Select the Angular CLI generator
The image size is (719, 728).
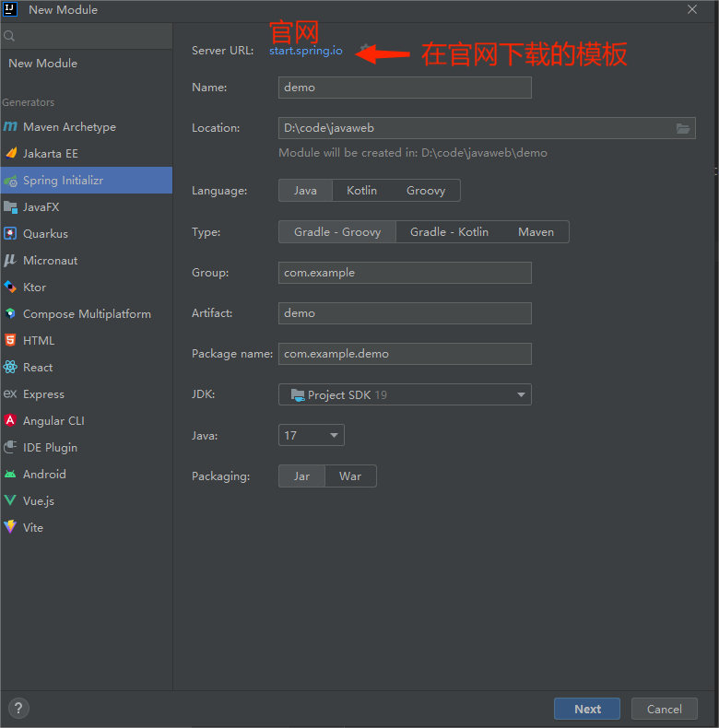tap(87, 420)
